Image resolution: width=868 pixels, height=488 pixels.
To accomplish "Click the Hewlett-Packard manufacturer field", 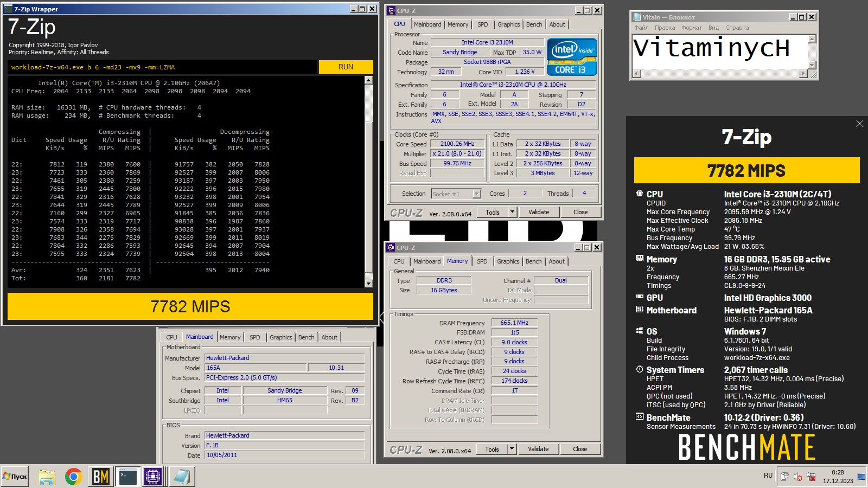I will [285, 358].
